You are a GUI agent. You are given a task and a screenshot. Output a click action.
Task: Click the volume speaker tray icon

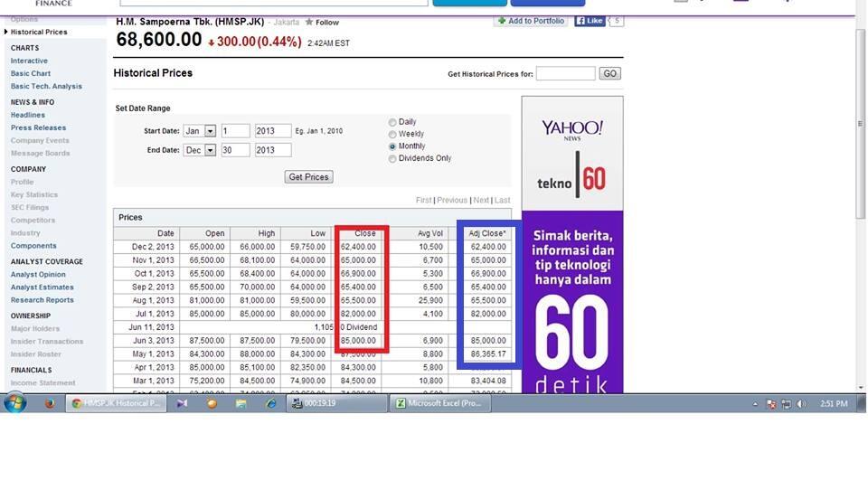click(x=801, y=404)
